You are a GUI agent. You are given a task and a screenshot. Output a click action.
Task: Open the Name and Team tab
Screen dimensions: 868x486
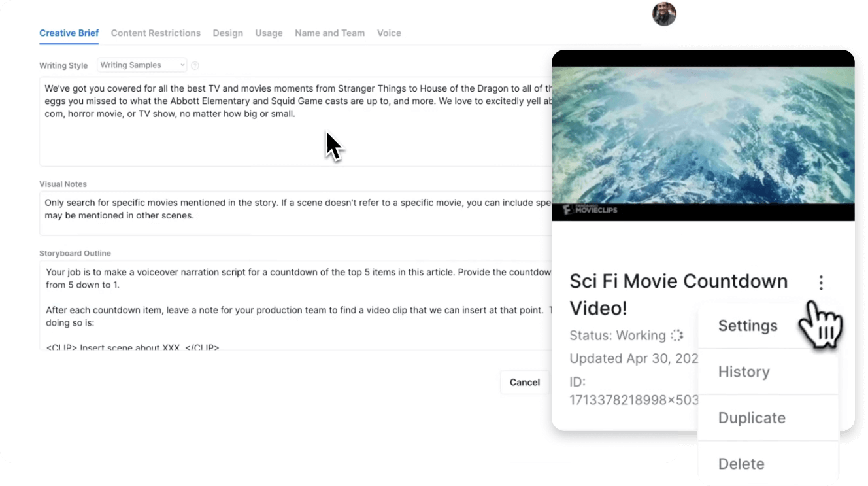[329, 33]
